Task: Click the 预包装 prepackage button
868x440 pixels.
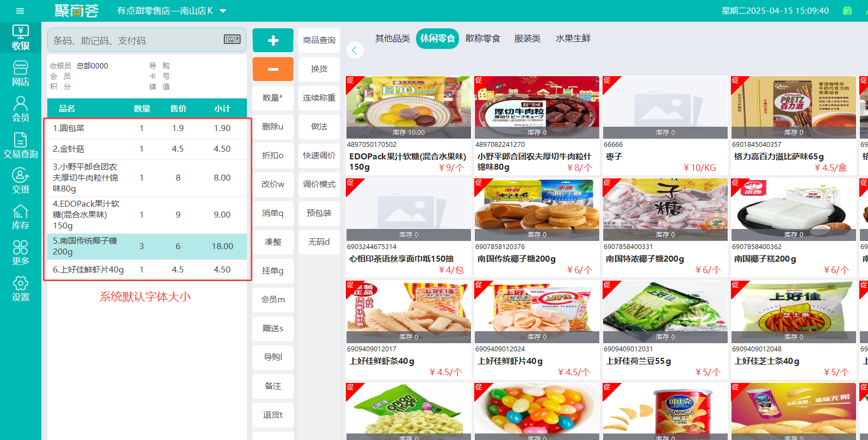Action: coord(319,213)
